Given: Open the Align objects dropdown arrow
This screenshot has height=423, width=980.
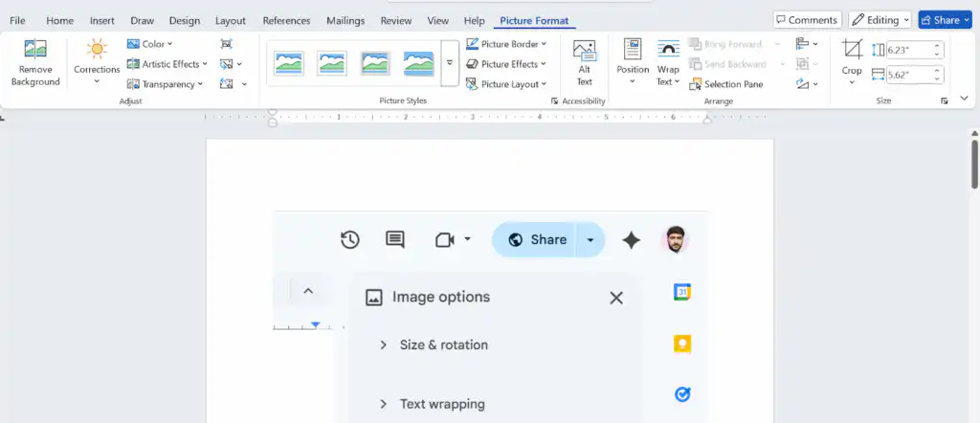Looking at the screenshot, I should coord(815,44).
